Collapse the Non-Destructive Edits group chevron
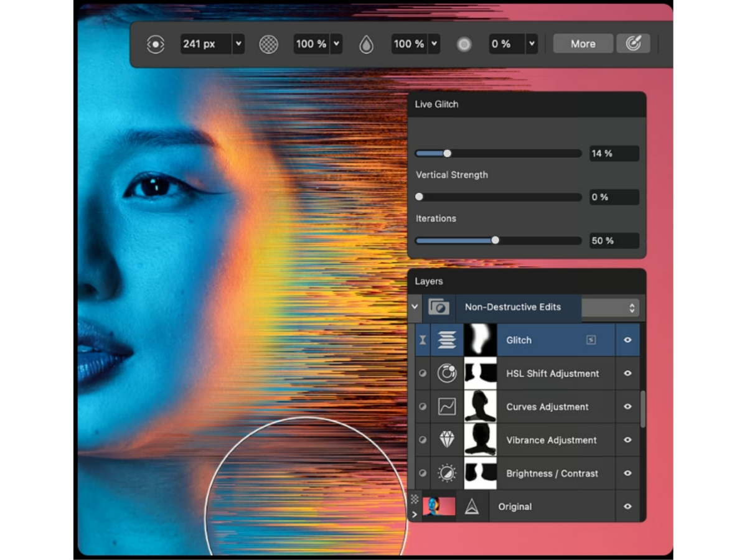Screen dimensions: 747x560 click(x=415, y=307)
